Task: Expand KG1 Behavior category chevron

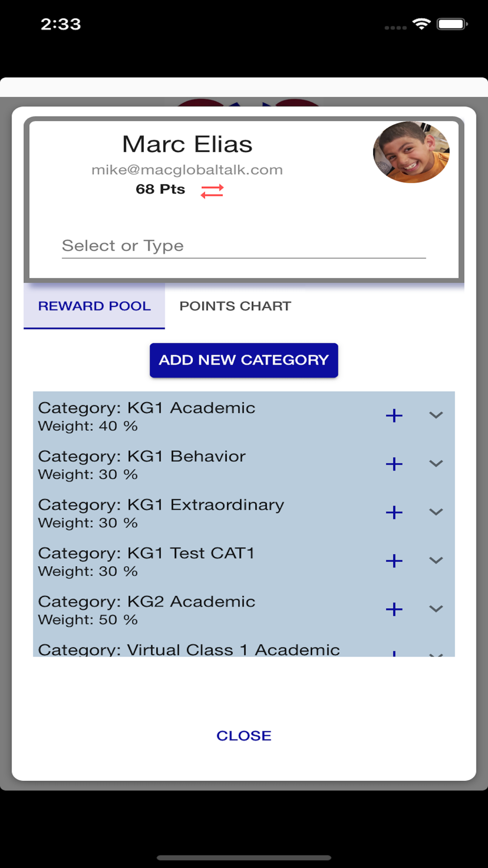Action: pyautogui.click(x=436, y=464)
